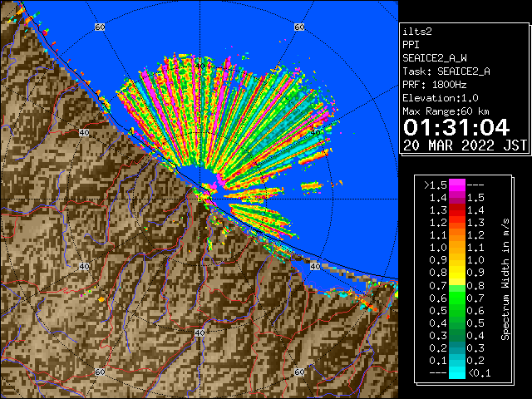Pick the teal legend band beside 0.2
Screen dimensions: 532x399
click(x=457, y=347)
